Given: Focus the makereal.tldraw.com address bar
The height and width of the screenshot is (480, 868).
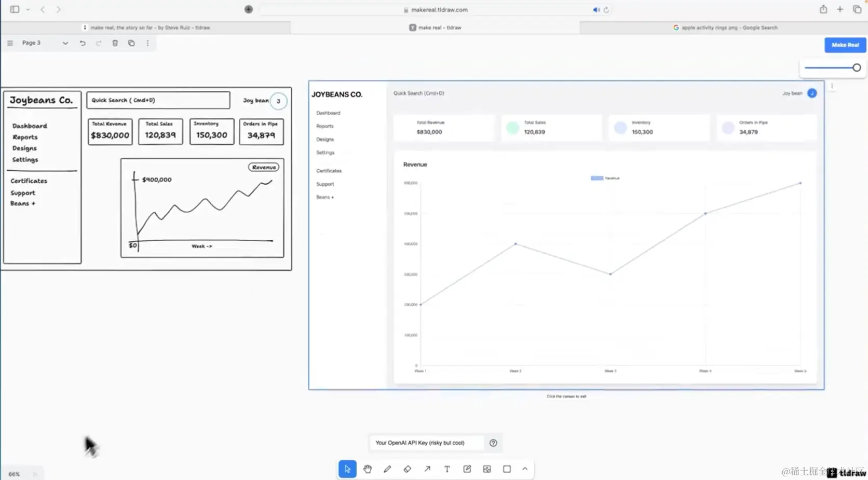Looking at the screenshot, I should 436,10.
